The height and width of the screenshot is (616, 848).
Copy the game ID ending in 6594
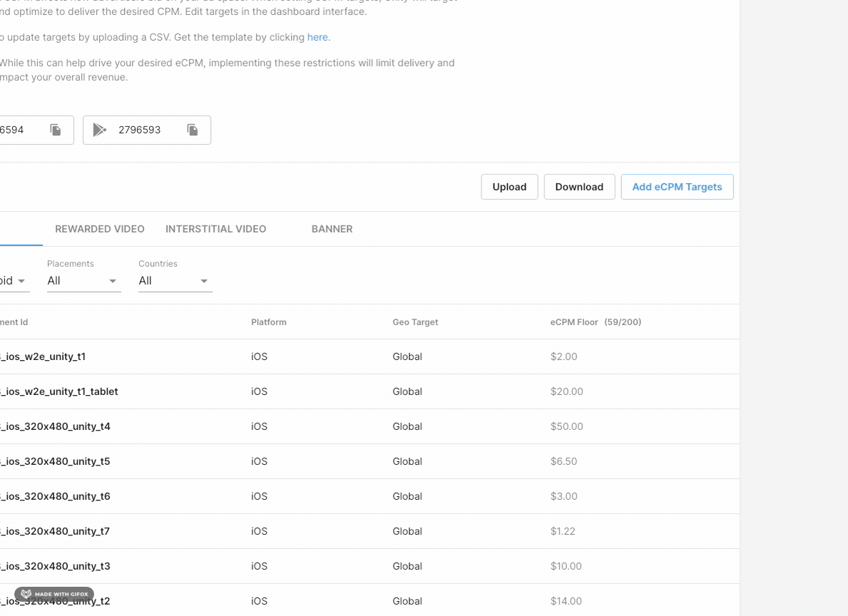click(55, 130)
